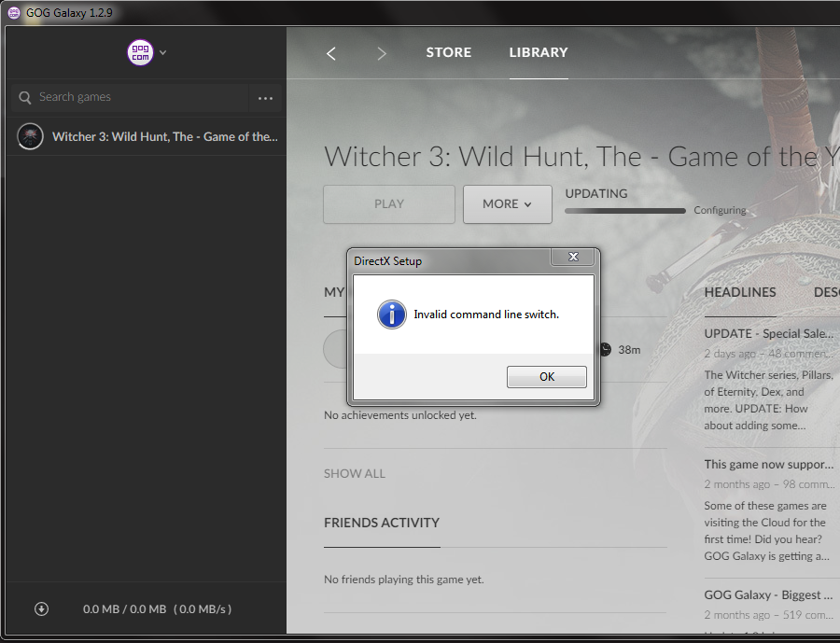This screenshot has width=840, height=643.
Task: Click 'Invalid command line switch.' message
Action: click(486, 315)
